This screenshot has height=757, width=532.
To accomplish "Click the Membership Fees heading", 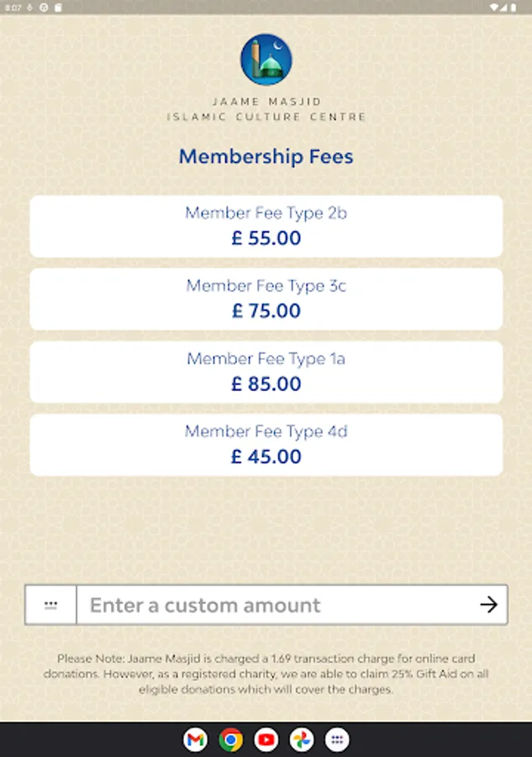I will coord(266,156).
